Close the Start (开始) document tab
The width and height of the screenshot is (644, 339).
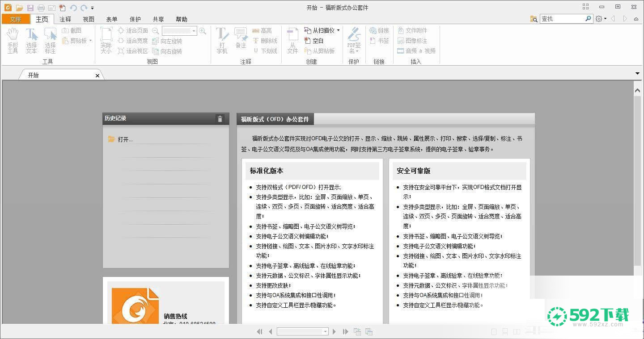(x=97, y=75)
